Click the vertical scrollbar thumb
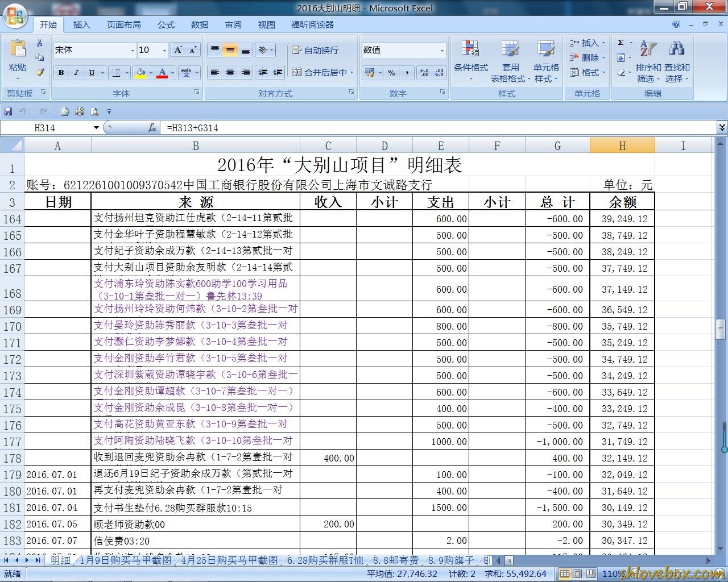The image size is (728, 582). click(721, 329)
